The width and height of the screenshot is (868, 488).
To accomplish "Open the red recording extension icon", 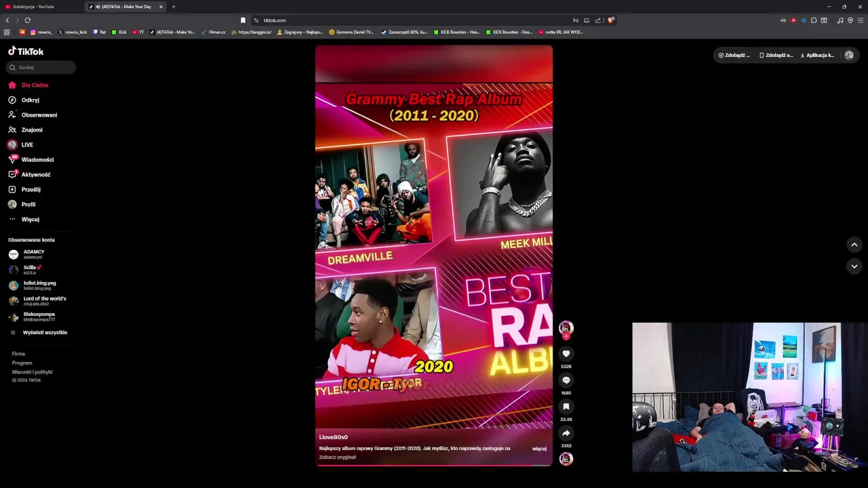I will click(x=793, y=20).
